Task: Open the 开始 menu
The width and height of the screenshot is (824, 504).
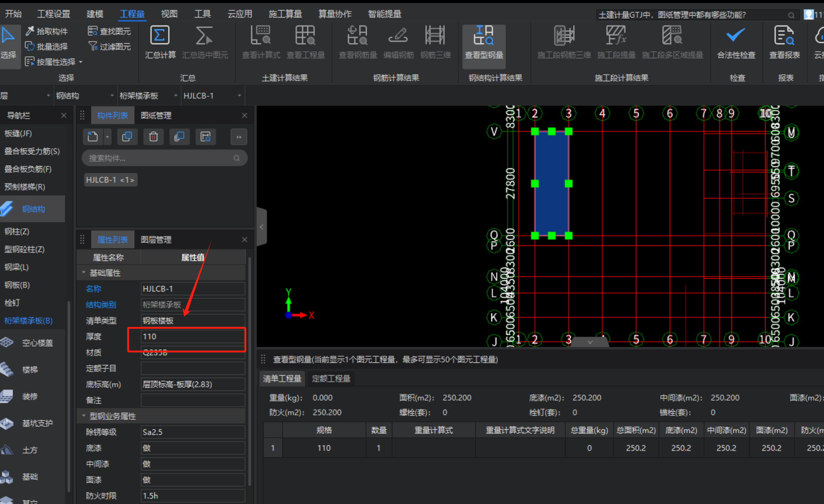Action: tap(13, 14)
